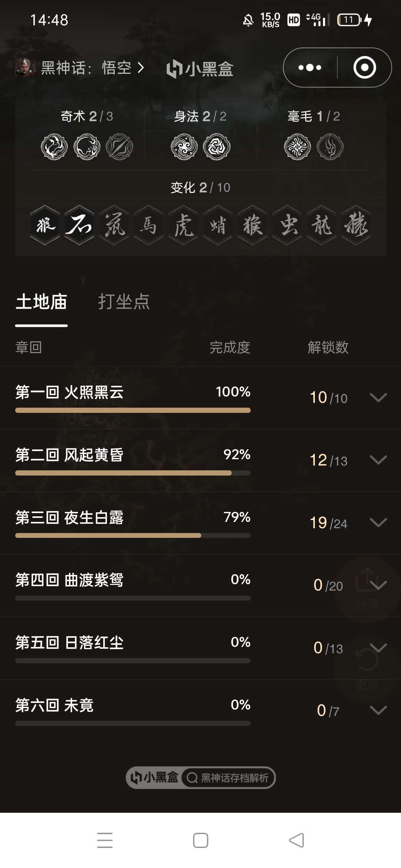Expand chapter 第一回 火照黑云 details
Viewport: 401px width, 868px height.
(x=379, y=397)
